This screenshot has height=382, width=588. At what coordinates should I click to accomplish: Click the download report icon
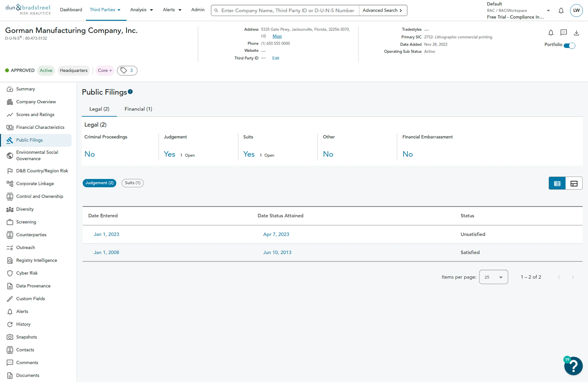tap(576, 33)
